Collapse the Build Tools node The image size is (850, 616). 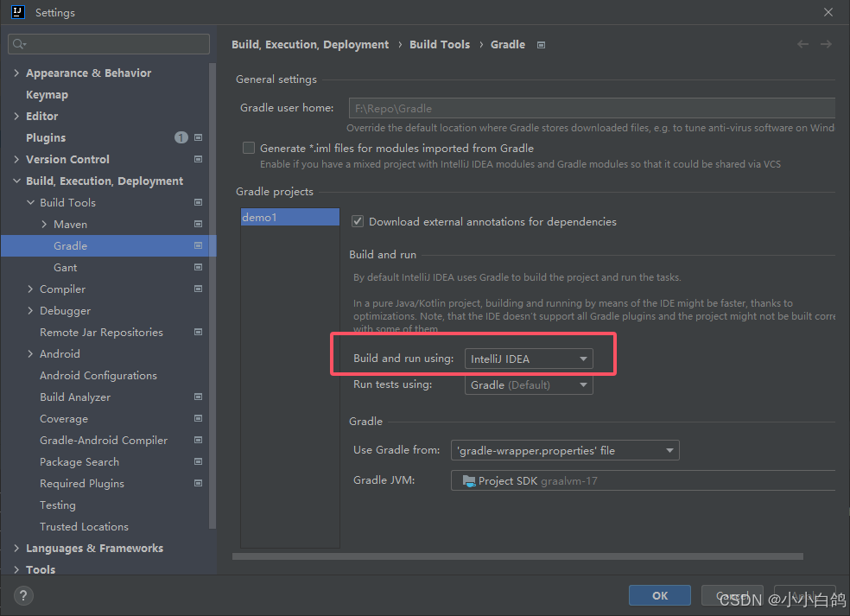coord(30,202)
